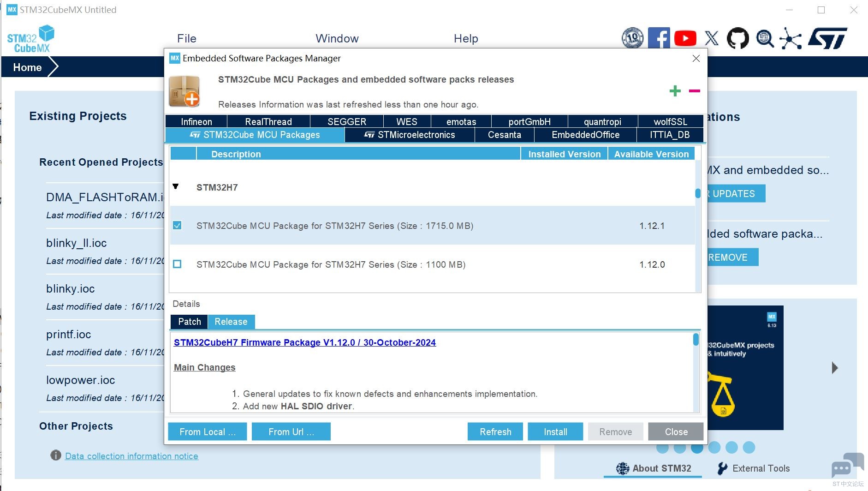868x491 pixels.
Task: Select the last banner carousel dot
Action: (x=749, y=447)
